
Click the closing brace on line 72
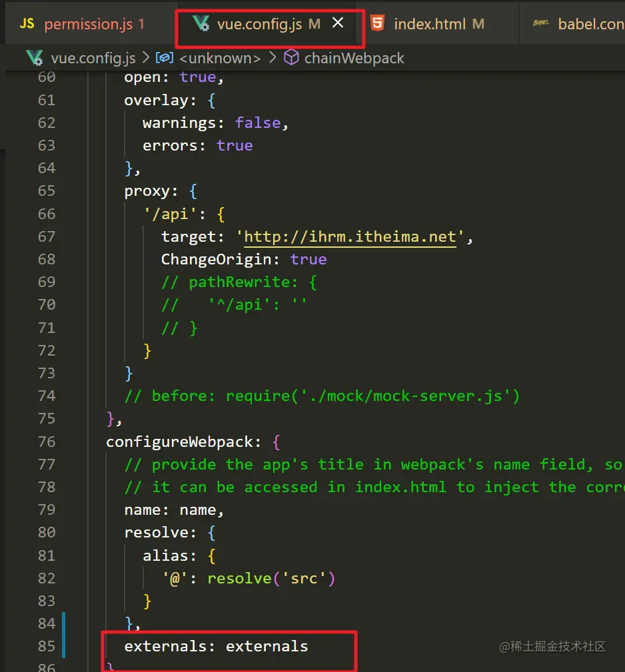[147, 351]
